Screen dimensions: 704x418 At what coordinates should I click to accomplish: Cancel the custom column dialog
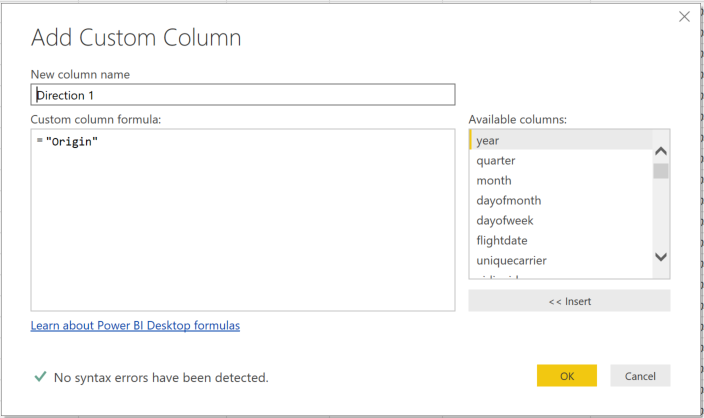(x=640, y=376)
